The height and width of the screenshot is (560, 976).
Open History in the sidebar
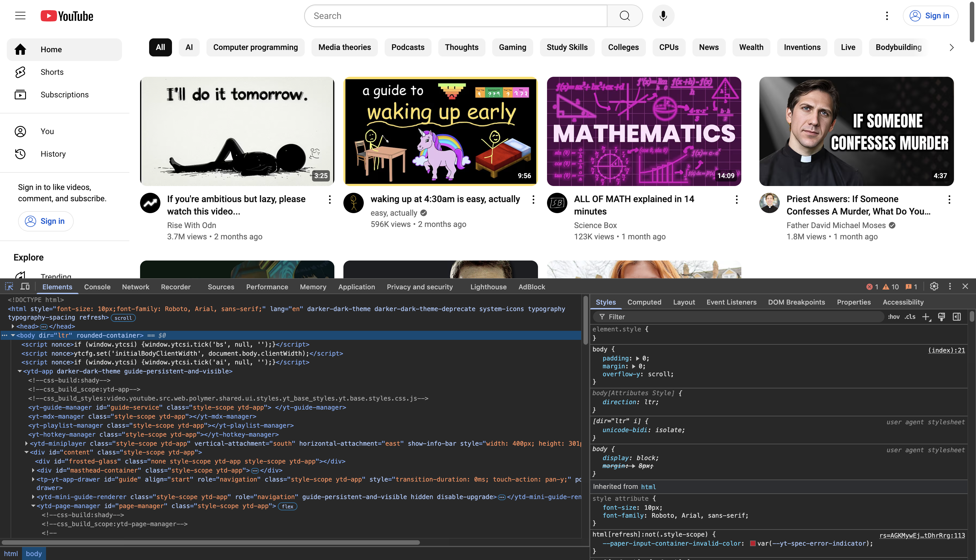point(64,154)
